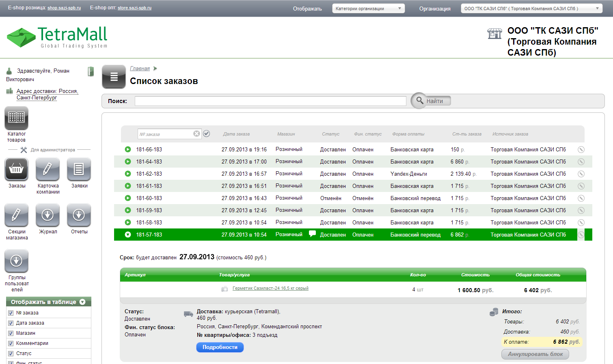Open product link Герметик Сазиласт-24
The height and width of the screenshot is (364, 613).
[x=270, y=289]
